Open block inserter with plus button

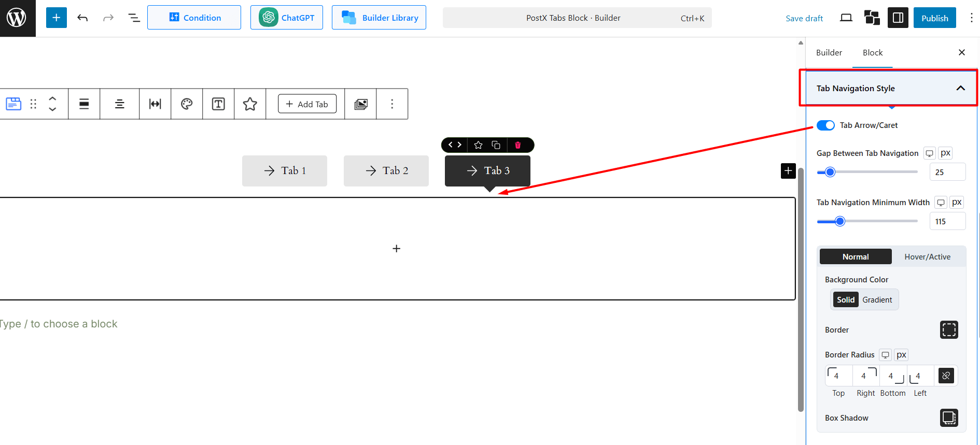(x=57, y=18)
